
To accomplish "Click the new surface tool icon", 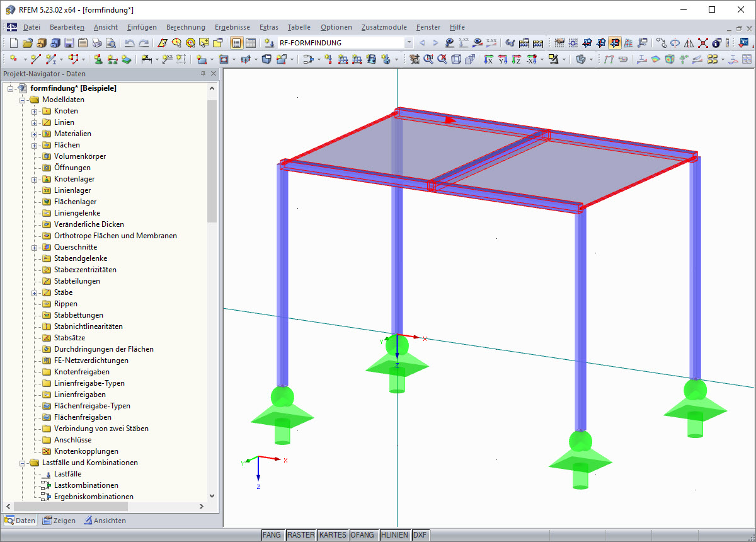I will click(200, 59).
